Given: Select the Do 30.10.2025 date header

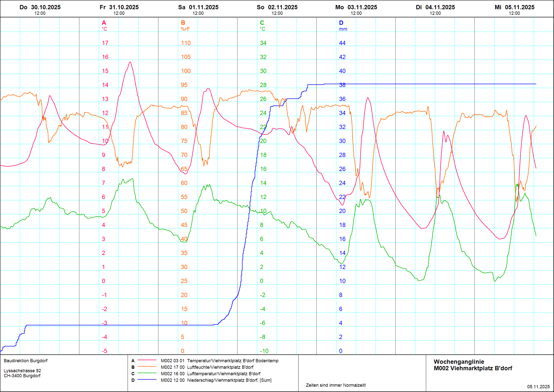Looking at the screenshot, I should point(40,7).
